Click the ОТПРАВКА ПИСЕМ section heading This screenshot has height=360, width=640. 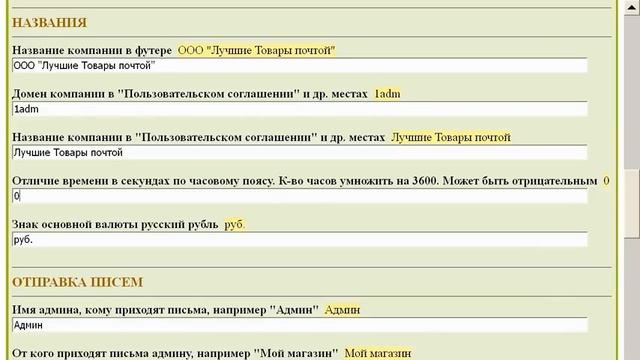78,282
